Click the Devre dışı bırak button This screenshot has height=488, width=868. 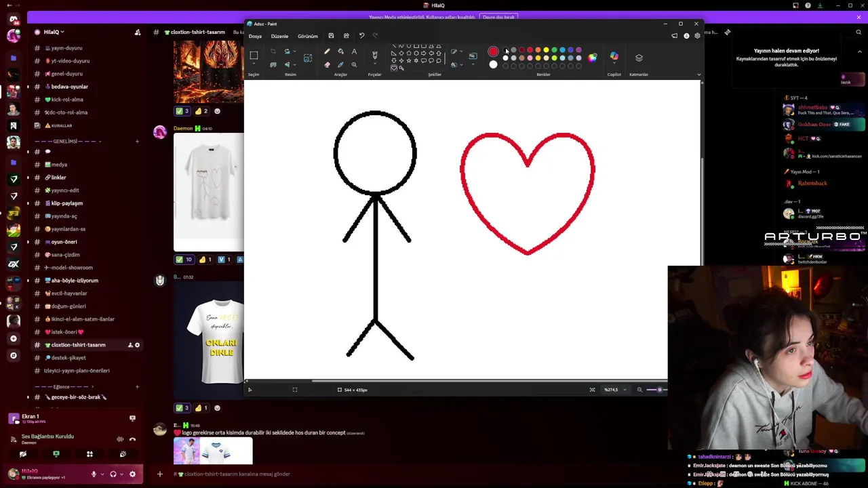(x=498, y=17)
